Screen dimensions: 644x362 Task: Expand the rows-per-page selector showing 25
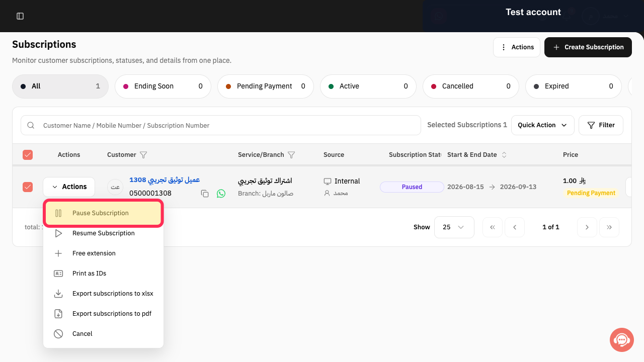click(x=454, y=227)
